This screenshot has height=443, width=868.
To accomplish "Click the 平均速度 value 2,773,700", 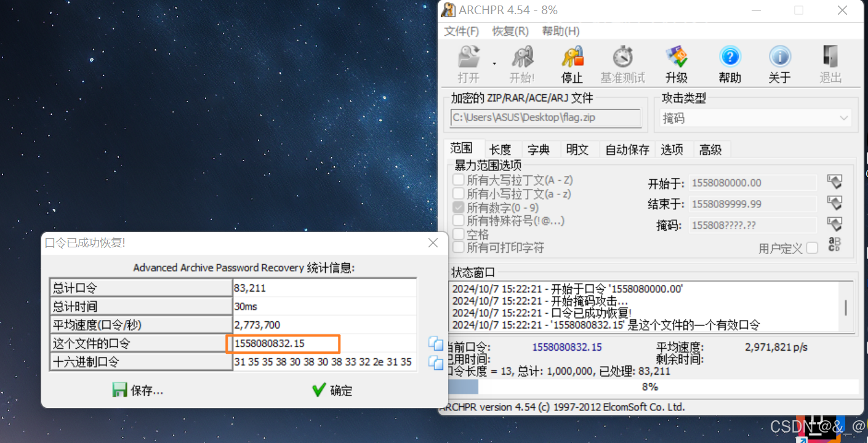I will [324, 324].
